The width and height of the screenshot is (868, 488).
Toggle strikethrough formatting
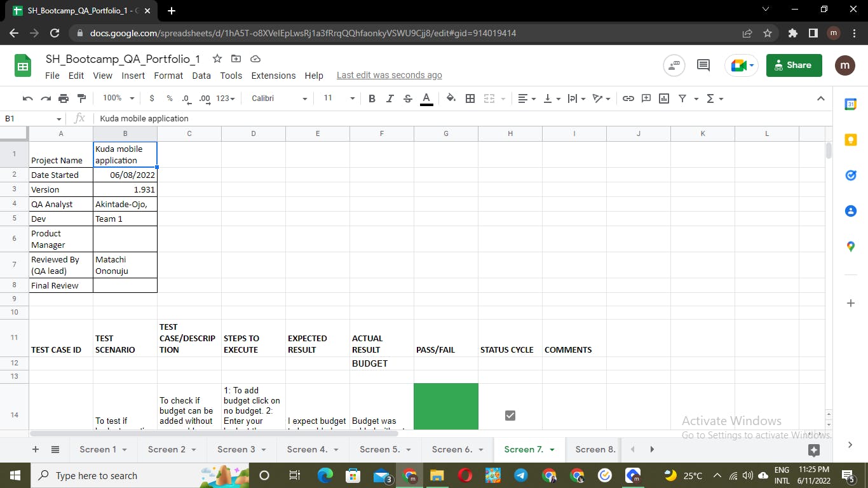(x=408, y=98)
